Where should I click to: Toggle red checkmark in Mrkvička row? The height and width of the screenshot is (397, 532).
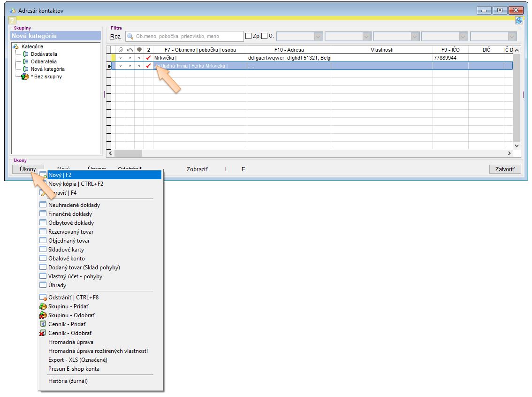click(149, 58)
